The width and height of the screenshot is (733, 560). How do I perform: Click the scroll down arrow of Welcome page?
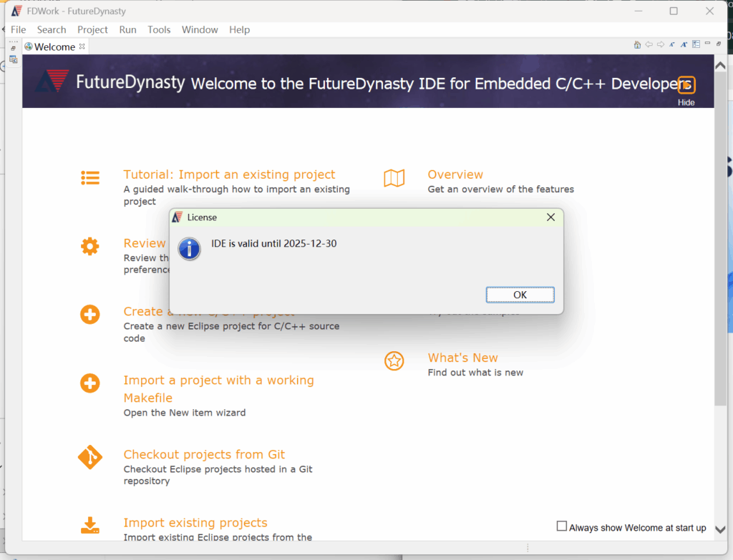[720, 530]
